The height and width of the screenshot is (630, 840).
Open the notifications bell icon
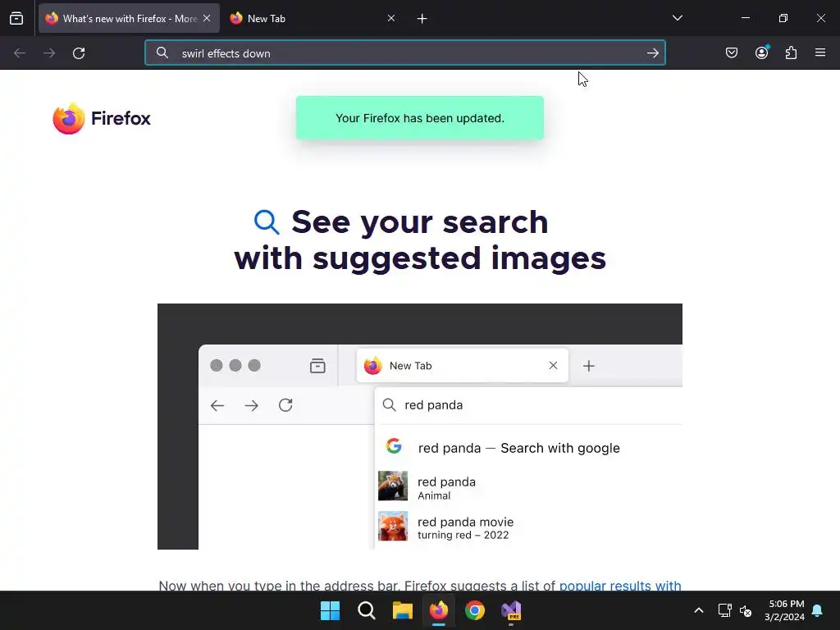click(818, 610)
